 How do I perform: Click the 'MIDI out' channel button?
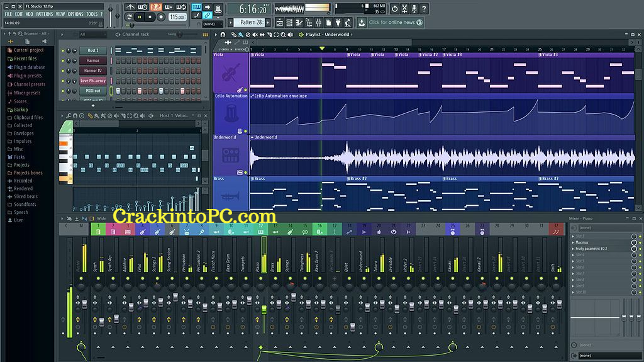coord(93,91)
